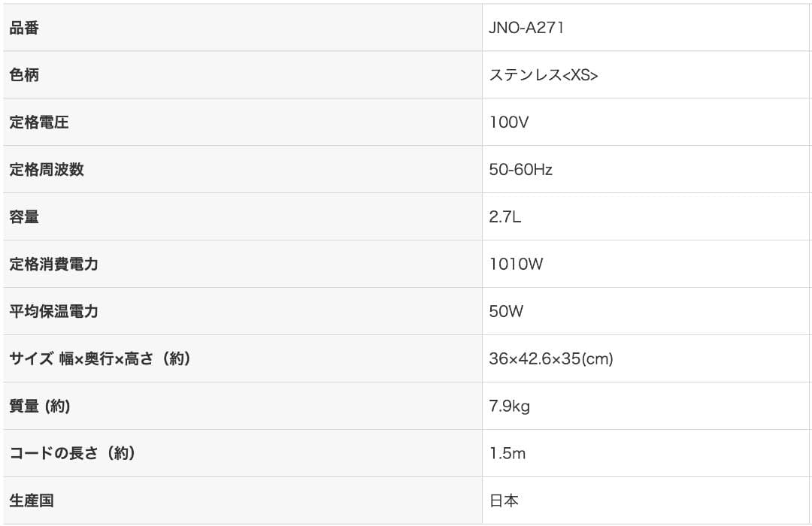Select the JNO-A271 model number text
Screen dimensions: 812x526
(x=526, y=28)
